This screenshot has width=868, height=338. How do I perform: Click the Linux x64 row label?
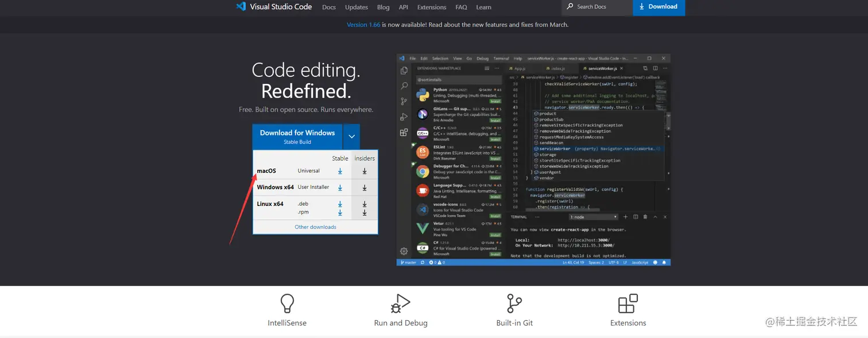click(270, 204)
